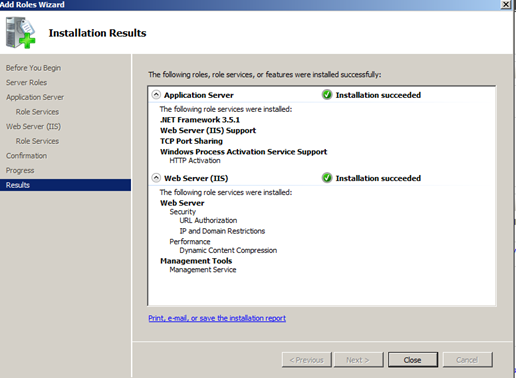
Task: Select the highlighted Results step
Action: [x=65, y=185]
